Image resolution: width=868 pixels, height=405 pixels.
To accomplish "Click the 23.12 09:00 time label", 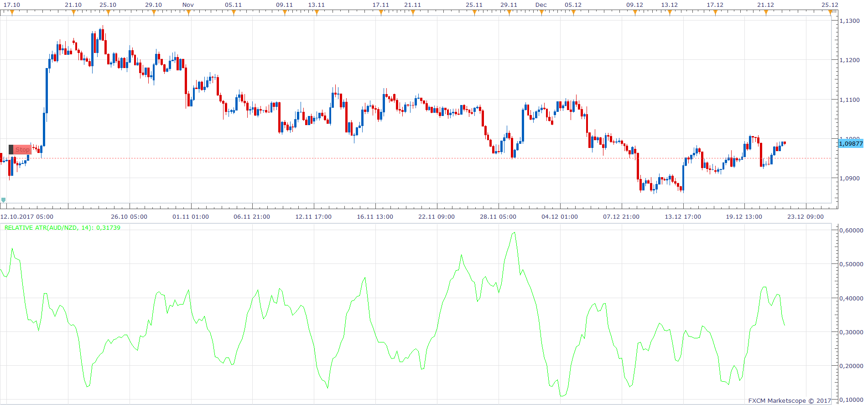I will 806,216.
